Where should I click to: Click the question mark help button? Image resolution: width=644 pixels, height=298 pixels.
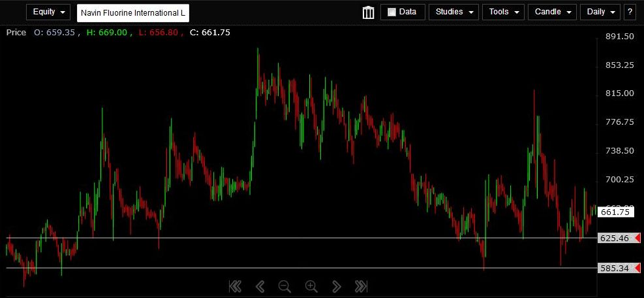click(630, 12)
